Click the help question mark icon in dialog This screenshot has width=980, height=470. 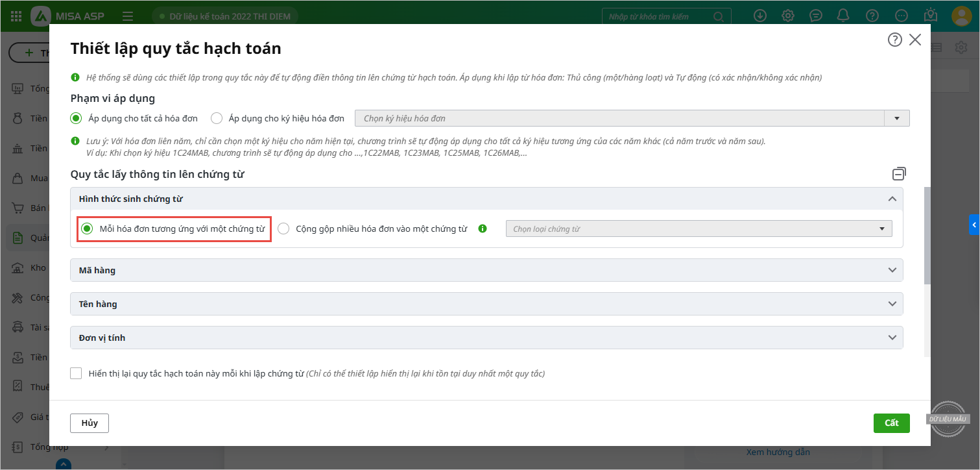pyautogui.click(x=894, y=40)
